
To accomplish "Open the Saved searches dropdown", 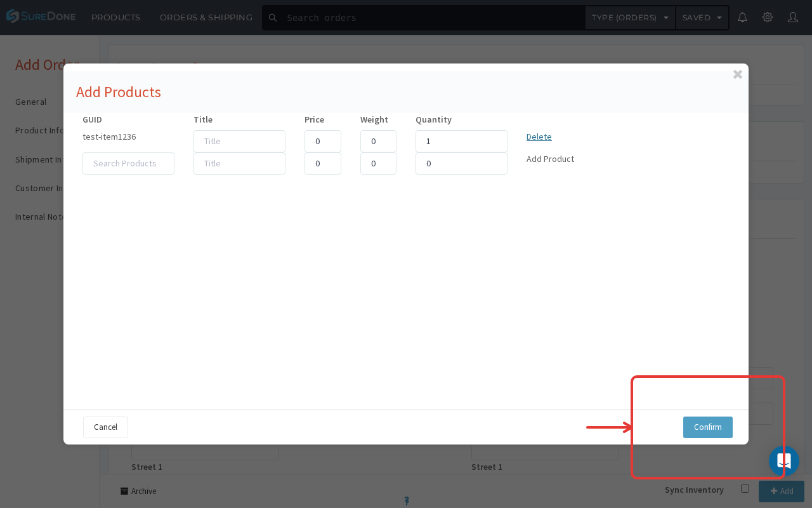I will pos(702,18).
